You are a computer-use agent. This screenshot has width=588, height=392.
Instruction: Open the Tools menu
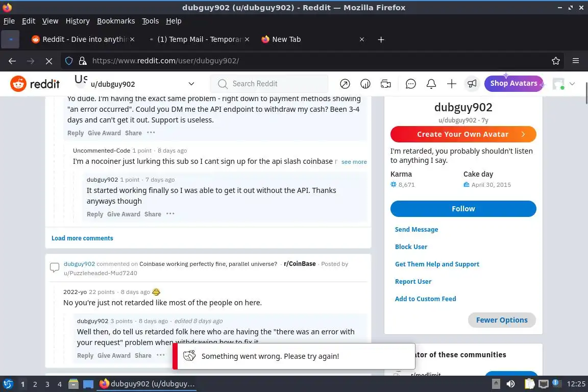coord(151,21)
